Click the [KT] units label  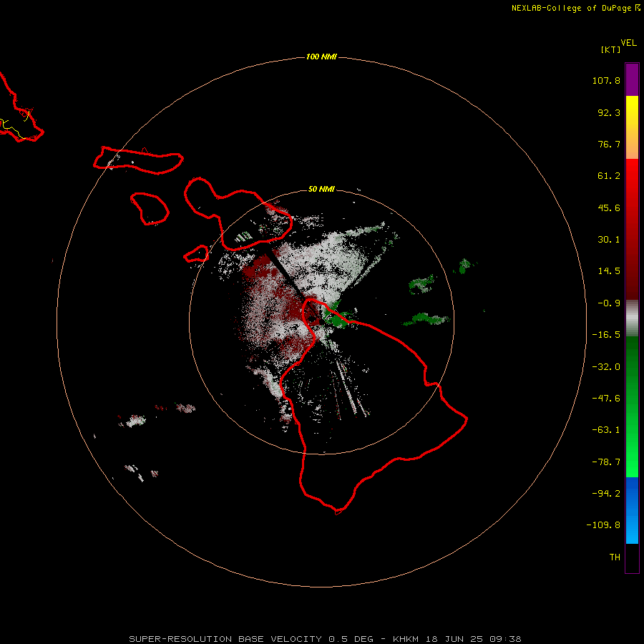pyautogui.click(x=611, y=49)
